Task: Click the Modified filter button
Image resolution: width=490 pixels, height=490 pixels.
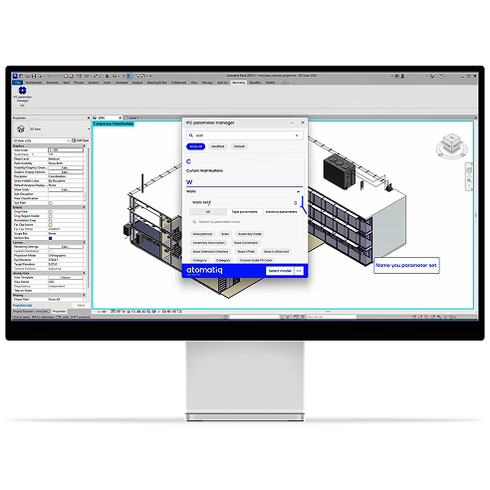Action: (218, 146)
